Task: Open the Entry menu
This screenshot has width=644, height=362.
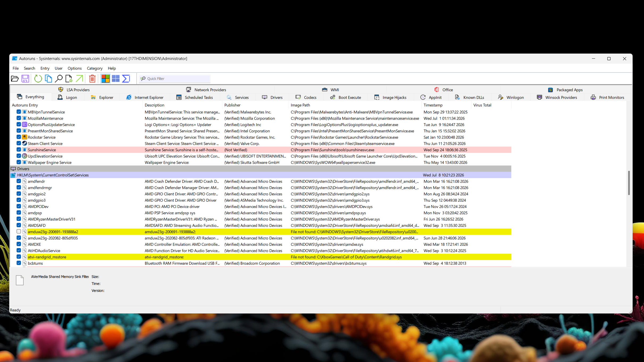Action: [45, 68]
